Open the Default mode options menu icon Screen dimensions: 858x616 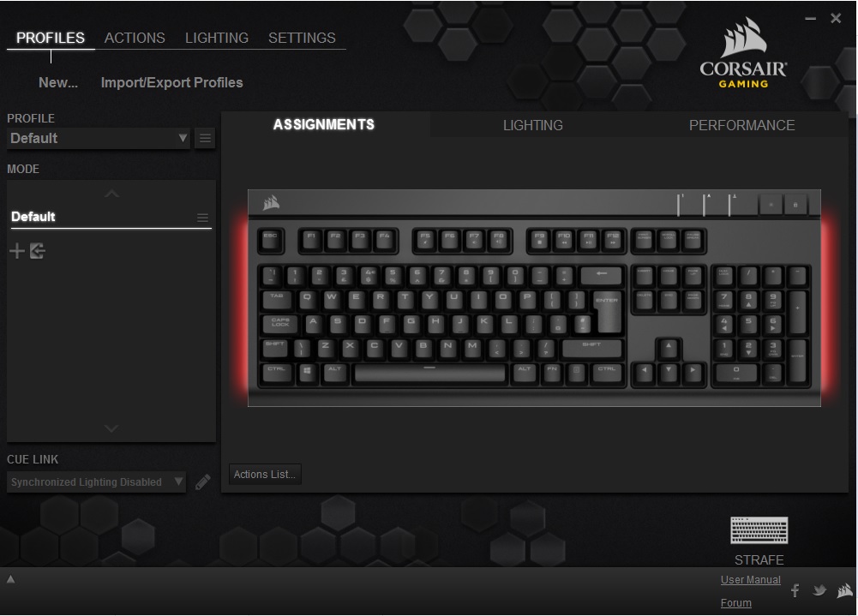(x=202, y=218)
